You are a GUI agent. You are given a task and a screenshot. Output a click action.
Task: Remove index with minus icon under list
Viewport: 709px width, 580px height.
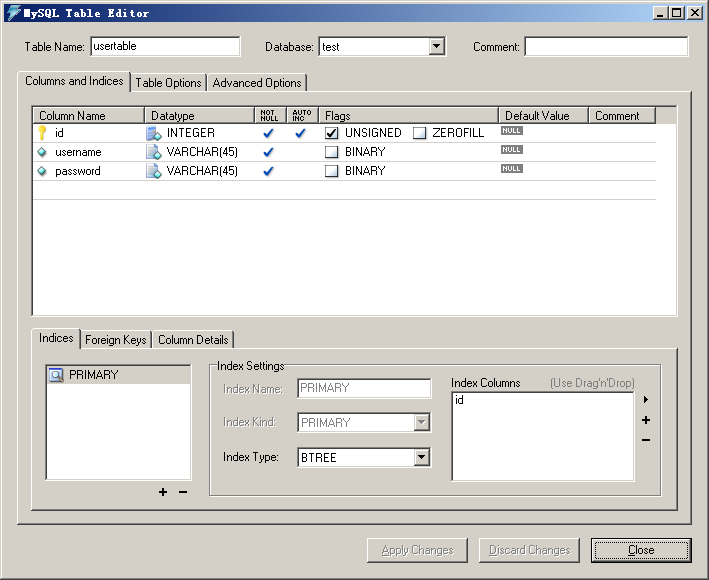(183, 492)
